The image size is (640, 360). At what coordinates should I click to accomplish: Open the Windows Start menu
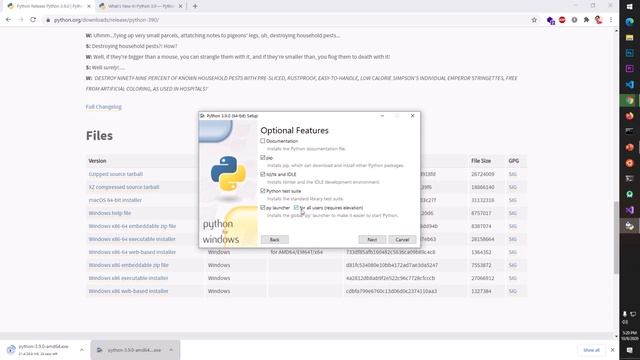[629, 7]
